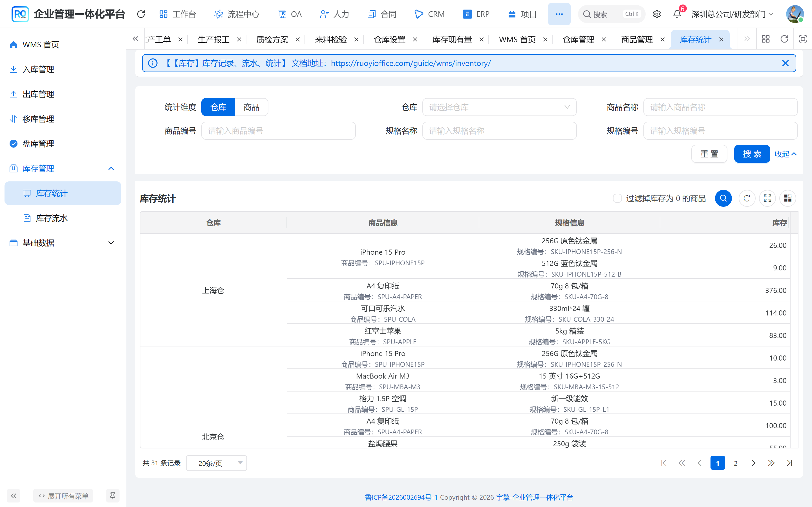This screenshot has height=507, width=812.
Task: Select 仓库 statistics dimension option
Action: point(218,107)
